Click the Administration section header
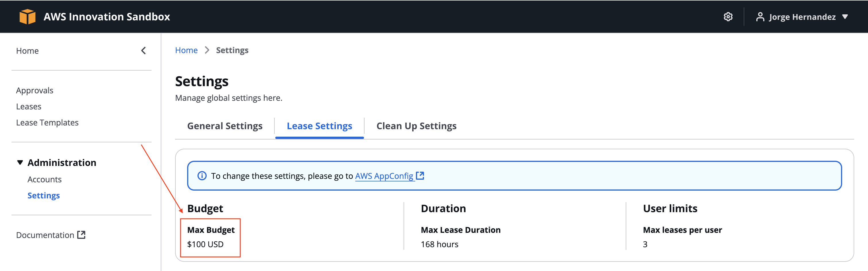 pos(62,162)
